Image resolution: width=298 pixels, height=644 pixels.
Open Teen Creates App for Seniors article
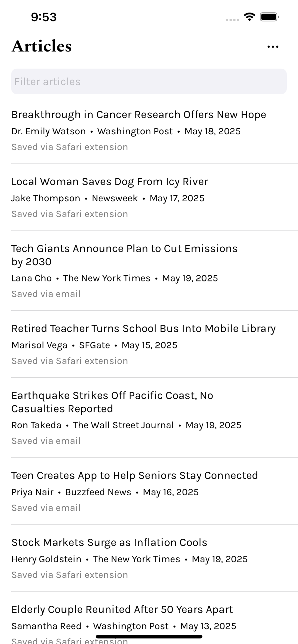coord(149,491)
